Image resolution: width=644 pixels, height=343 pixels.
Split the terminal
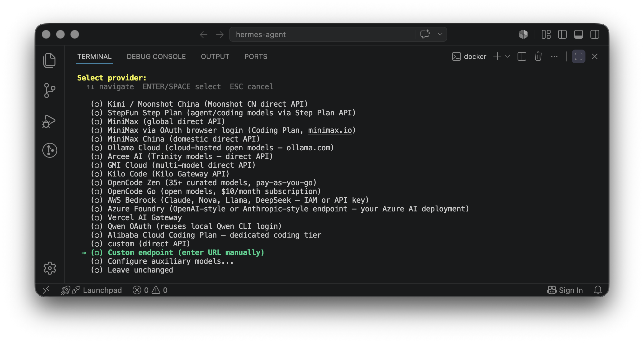[x=522, y=56]
